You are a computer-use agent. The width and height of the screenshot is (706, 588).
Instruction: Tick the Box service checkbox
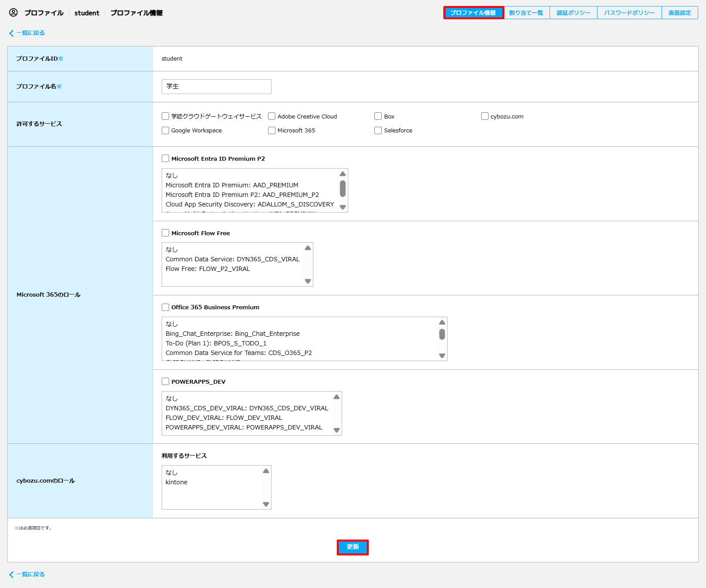(x=378, y=116)
